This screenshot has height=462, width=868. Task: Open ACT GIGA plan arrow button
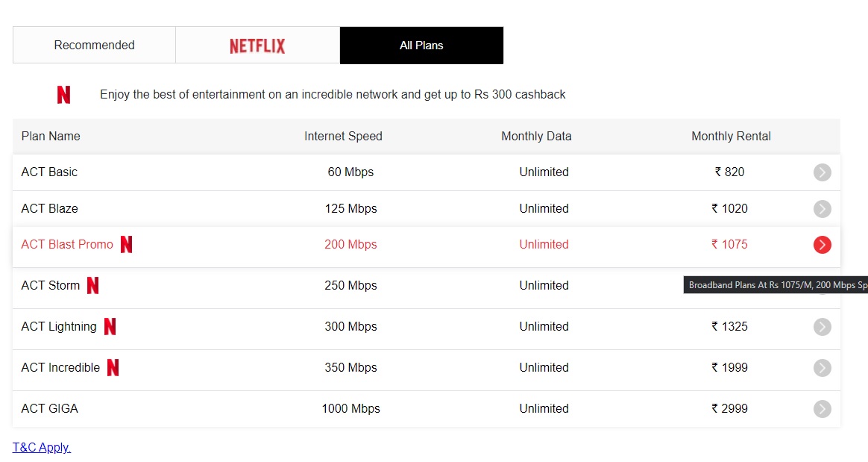(x=822, y=409)
